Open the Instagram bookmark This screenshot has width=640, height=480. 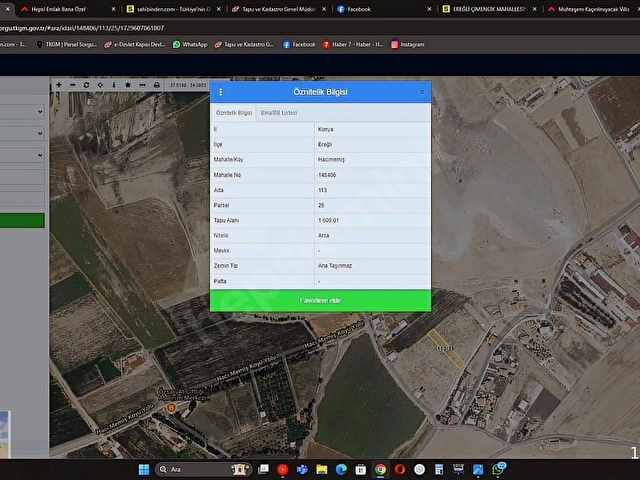pyautogui.click(x=408, y=44)
